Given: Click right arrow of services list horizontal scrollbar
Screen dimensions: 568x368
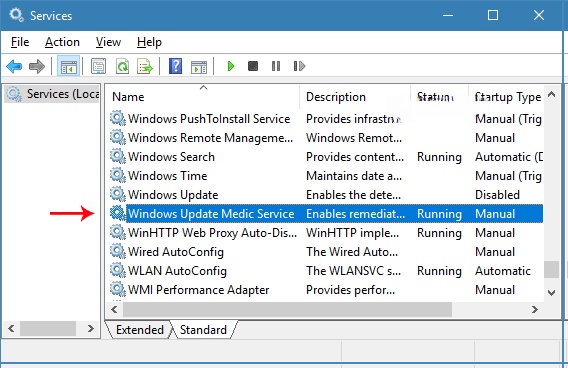Looking at the screenshot, I should coord(535,309).
